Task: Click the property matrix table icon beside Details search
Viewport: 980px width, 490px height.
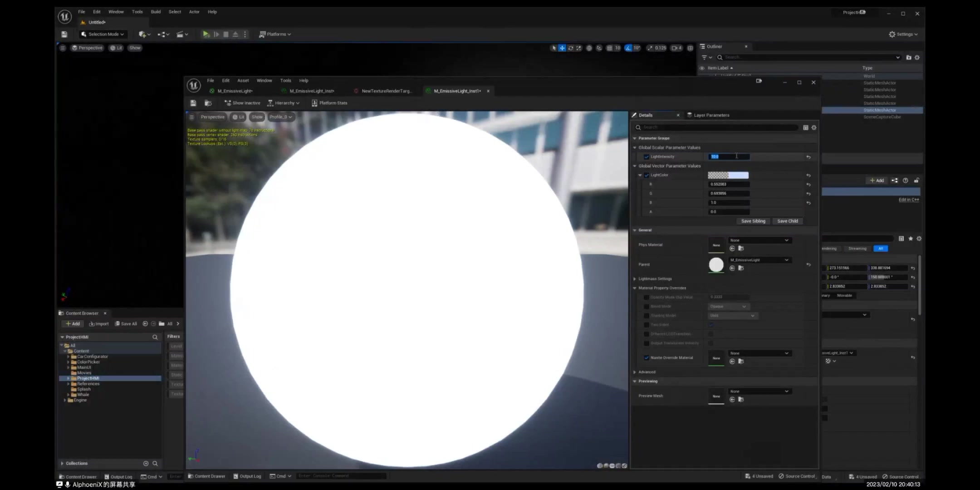Action: (x=806, y=127)
